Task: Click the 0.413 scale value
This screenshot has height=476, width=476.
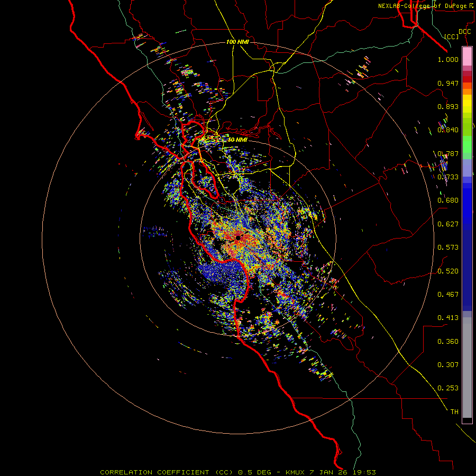Action: pyautogui.click(x=448, y=318)
